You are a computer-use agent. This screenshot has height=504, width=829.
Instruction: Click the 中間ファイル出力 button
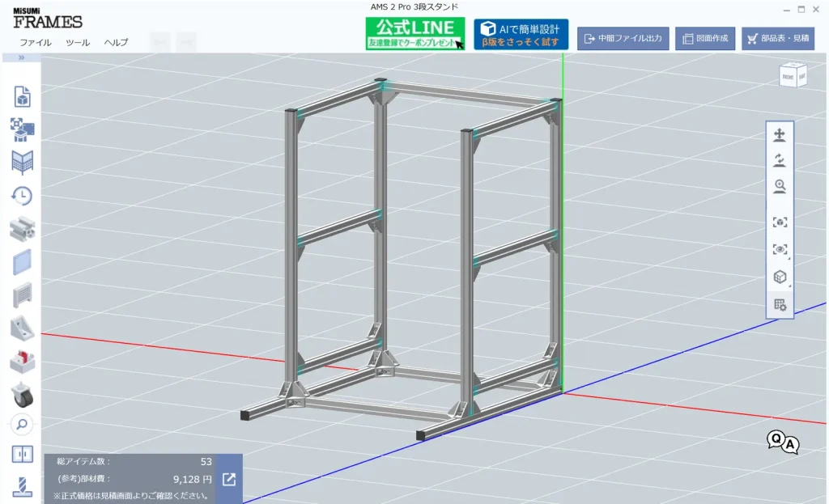click(623, 38)
